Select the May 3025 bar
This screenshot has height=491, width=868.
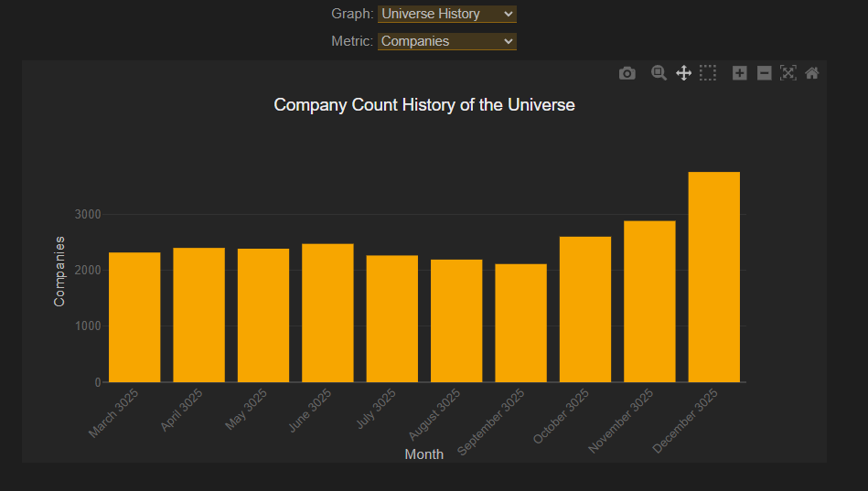pyautogui.click(x=263, y=315)
